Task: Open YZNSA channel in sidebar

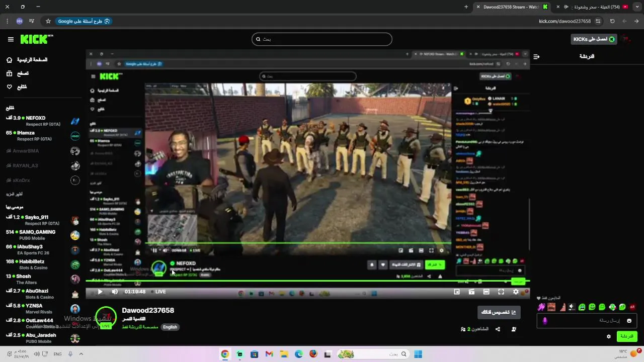Action: pyautogui.click(x=43, y=309)
